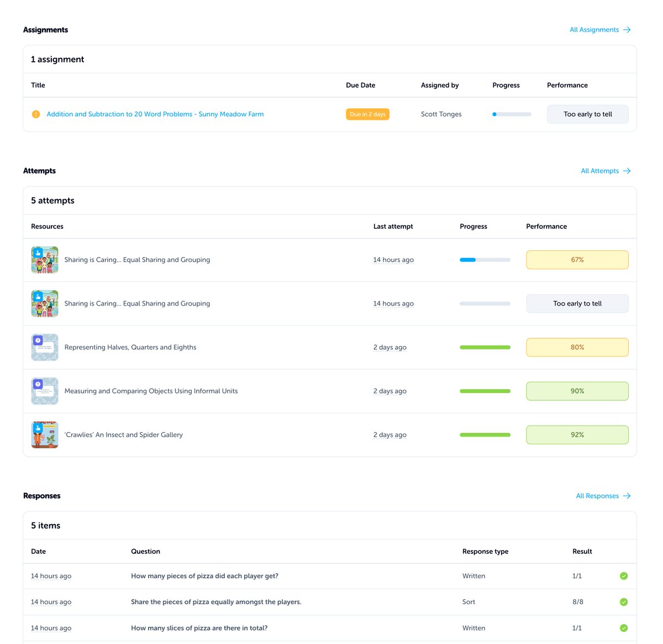663x644 pixels.
Task: Click the full progress bar for Representing Halves
Action: click(x=485, y=347)
